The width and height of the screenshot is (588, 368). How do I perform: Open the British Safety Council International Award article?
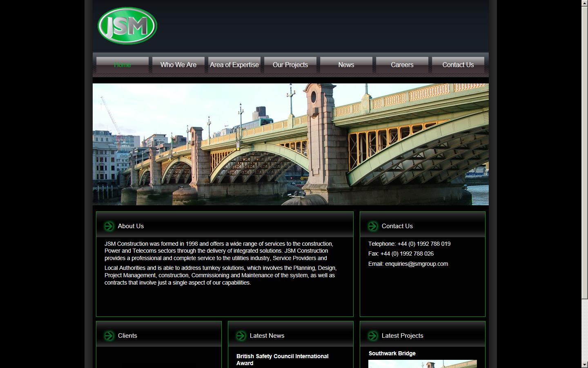(x=282, y=359)
